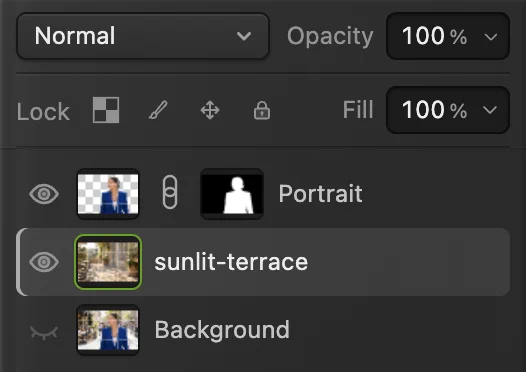Hide the Portrait layer with eye icon
The image size is (526, 372).
44,194
